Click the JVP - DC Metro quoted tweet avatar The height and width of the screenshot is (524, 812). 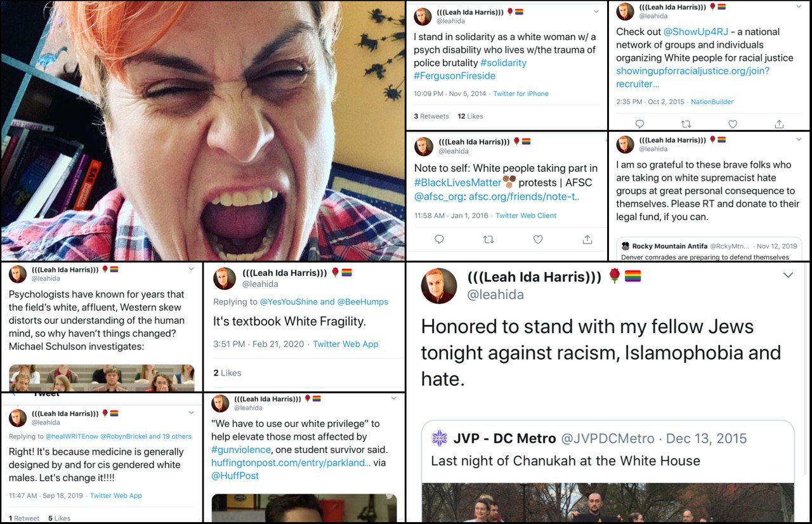(439, 438)
